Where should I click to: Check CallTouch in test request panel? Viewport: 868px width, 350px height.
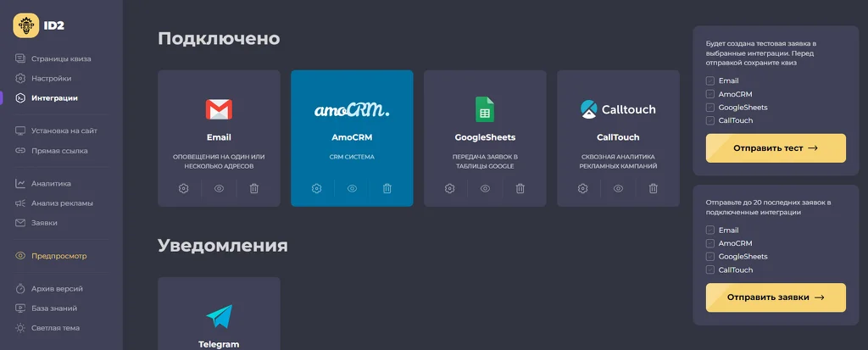(x=710, y=120)
